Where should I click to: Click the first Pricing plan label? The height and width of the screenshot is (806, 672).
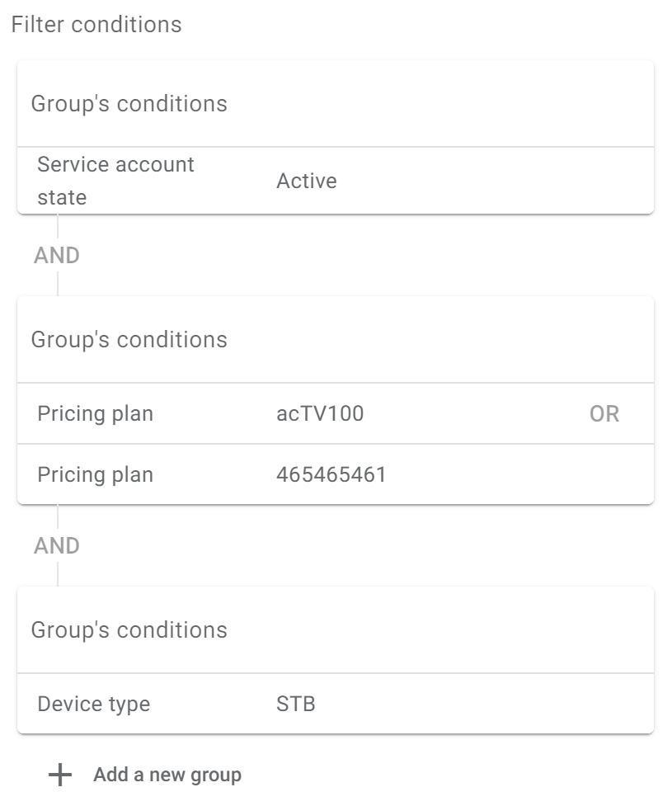pos(95,414)
